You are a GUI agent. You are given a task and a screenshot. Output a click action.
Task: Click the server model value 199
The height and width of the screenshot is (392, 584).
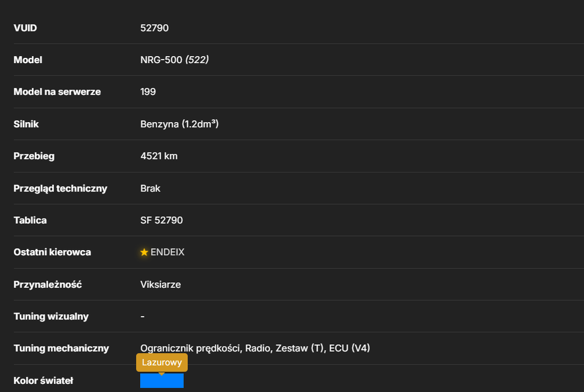[x=148, y=92]
